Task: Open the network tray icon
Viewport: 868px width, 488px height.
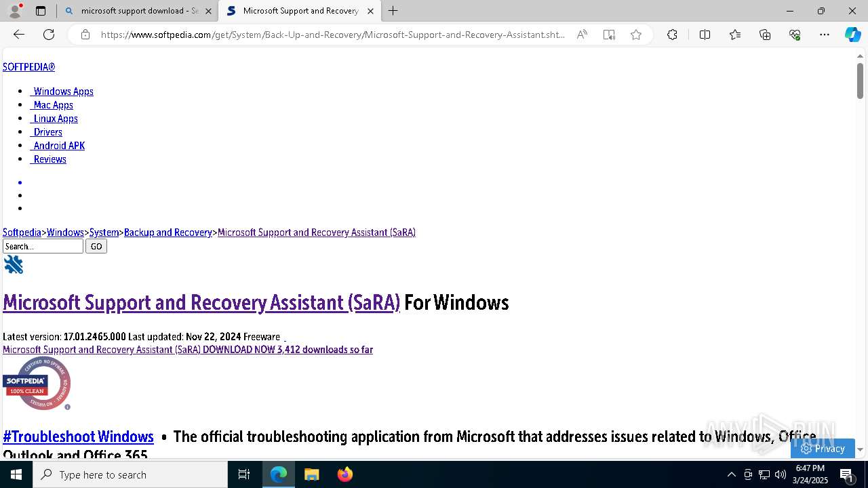Action: tap(764, 474)
